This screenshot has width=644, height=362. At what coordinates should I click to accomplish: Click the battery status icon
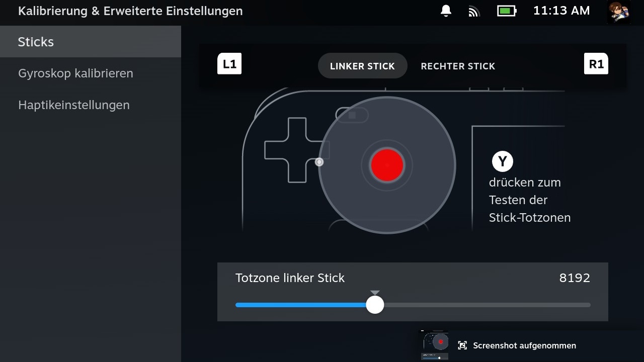pyautogui.click(x=506, y=11)
